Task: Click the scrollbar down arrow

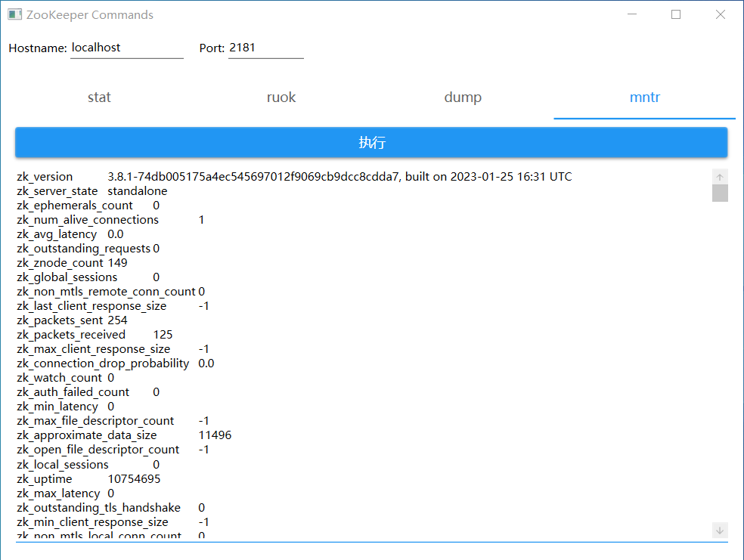Action: click(x=720, y=530)
